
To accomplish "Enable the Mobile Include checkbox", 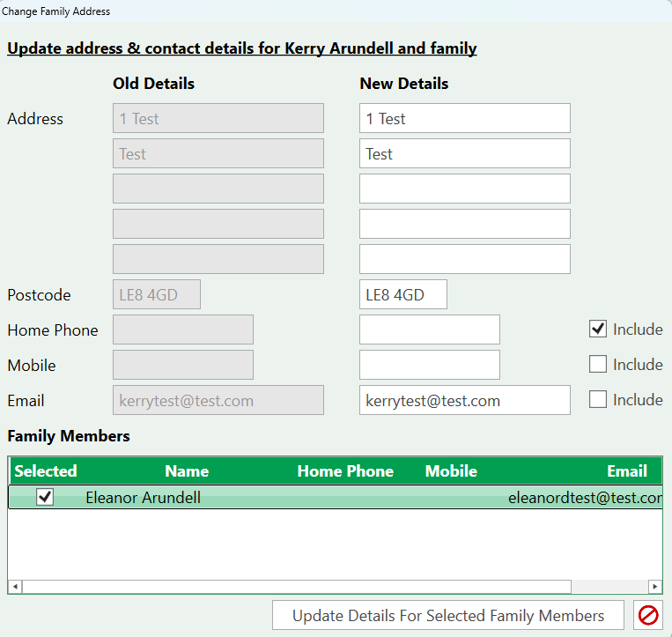I will click(598, 365).
